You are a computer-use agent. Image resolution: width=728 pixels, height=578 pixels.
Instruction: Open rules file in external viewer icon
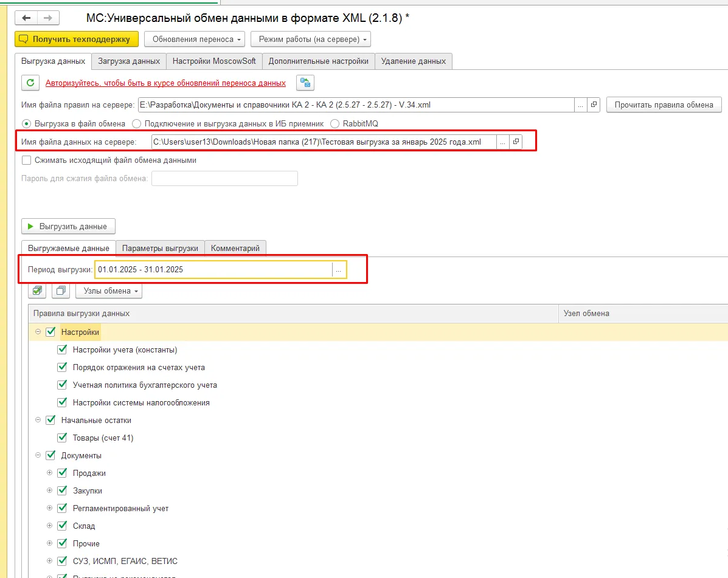(x=594, y=105)
